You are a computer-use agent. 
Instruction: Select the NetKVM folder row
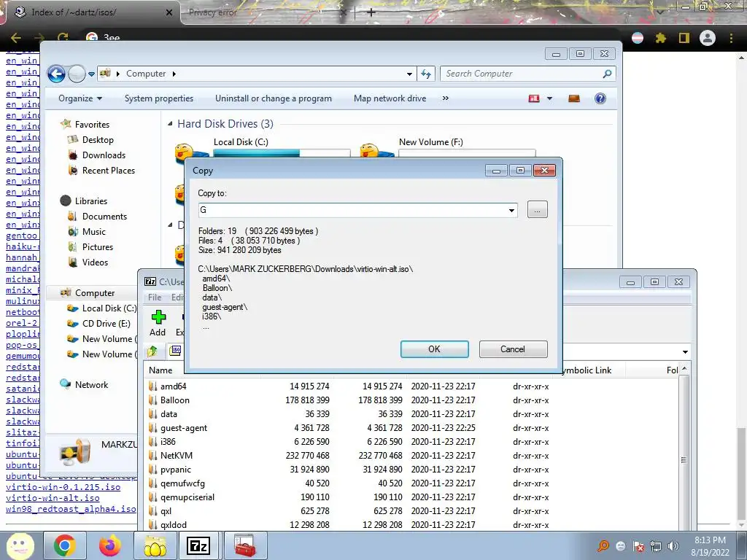pyautogui.click(x=177, y=455)
